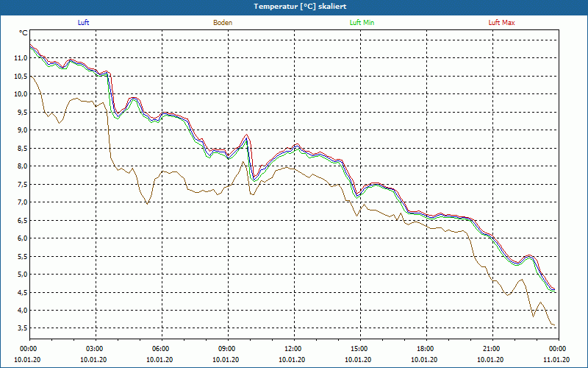The image size is (588, 368).
Task: Click the °C axis unit label
Action: pos(23,33)
